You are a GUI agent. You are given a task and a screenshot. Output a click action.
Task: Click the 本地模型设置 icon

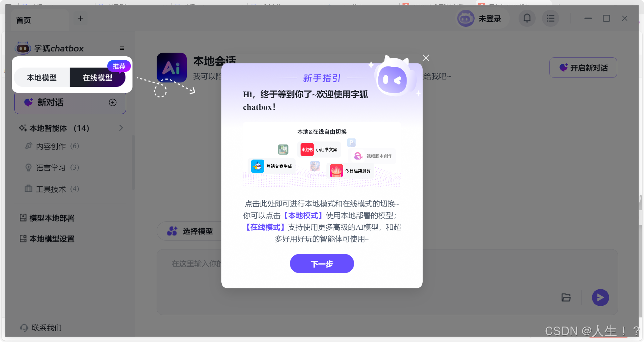pos(23,238)
